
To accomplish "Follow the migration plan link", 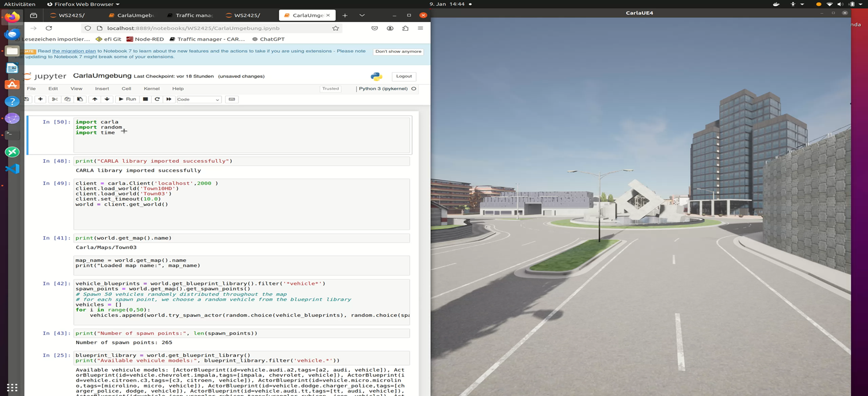I will (x=74, y=51).
